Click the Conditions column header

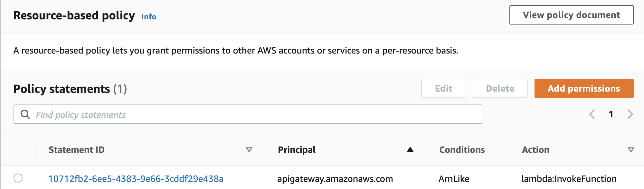tap(462, 150)
